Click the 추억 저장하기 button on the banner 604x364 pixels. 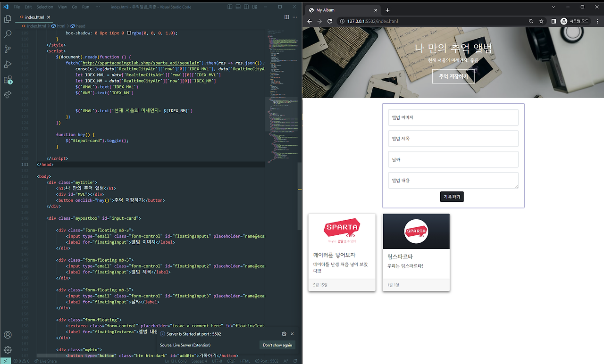pos(453,76)
